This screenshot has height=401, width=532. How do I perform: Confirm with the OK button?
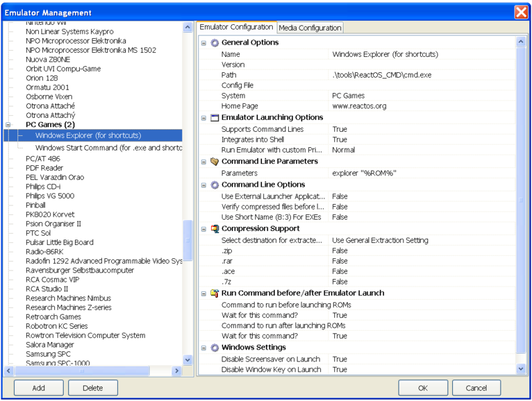coord(423,388)
